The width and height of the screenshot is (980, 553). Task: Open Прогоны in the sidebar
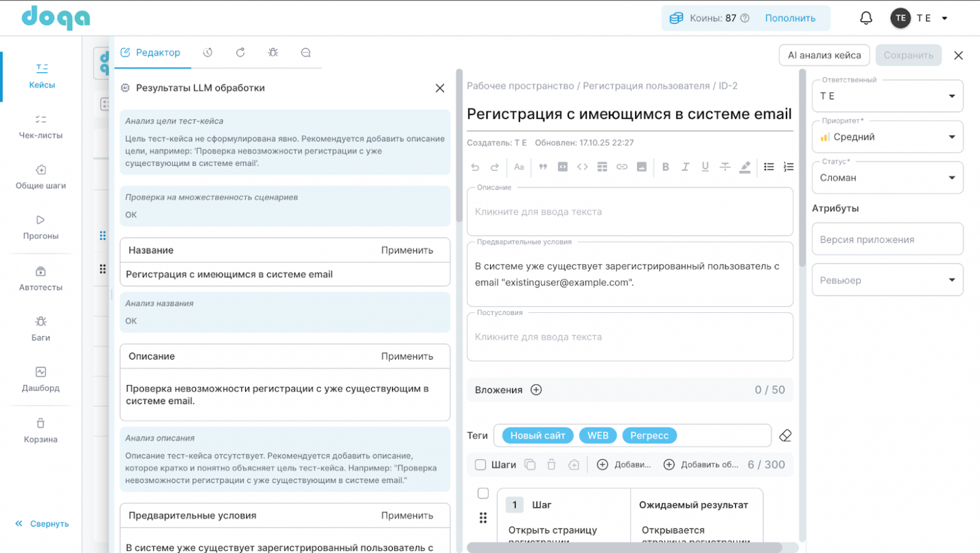click(x=41, y=227)
